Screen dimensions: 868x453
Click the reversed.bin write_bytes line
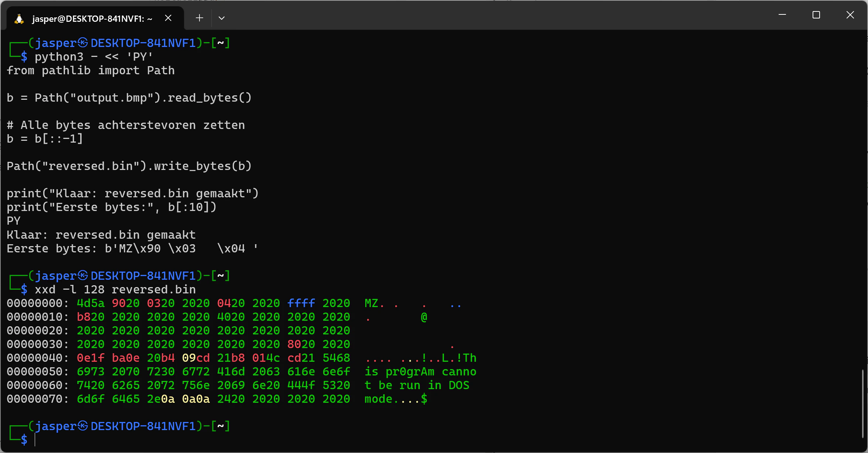click(x=129, y=166)
